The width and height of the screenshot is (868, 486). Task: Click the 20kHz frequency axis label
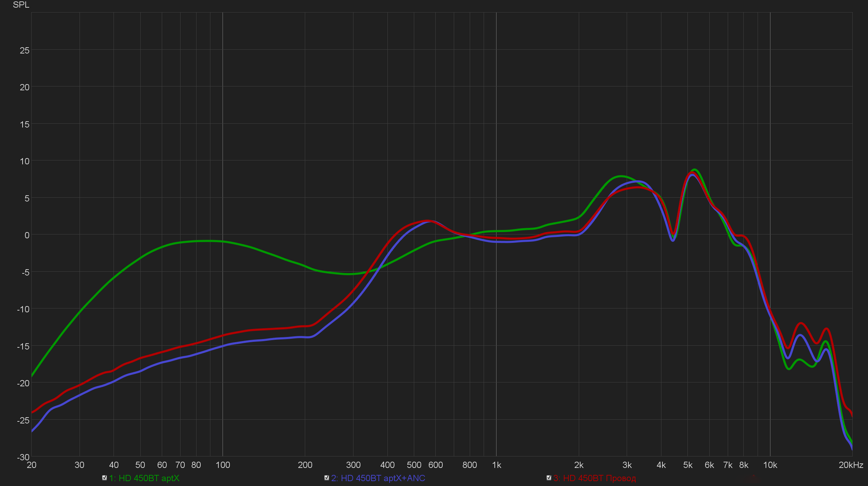(851, 465)
